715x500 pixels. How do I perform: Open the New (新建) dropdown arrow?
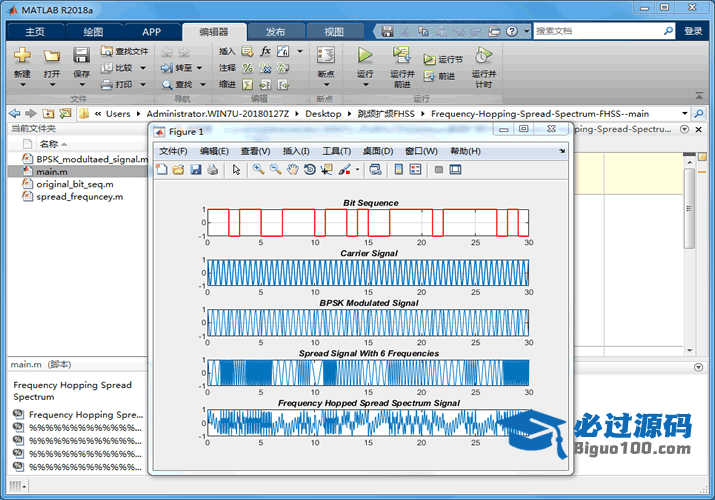pos(22,84)
